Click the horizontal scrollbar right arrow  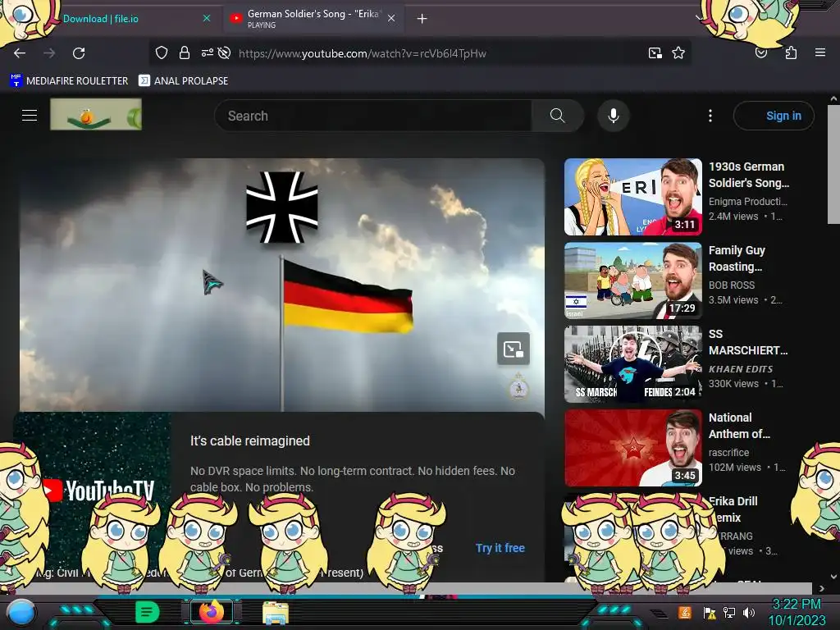click(x=821, y=588)
